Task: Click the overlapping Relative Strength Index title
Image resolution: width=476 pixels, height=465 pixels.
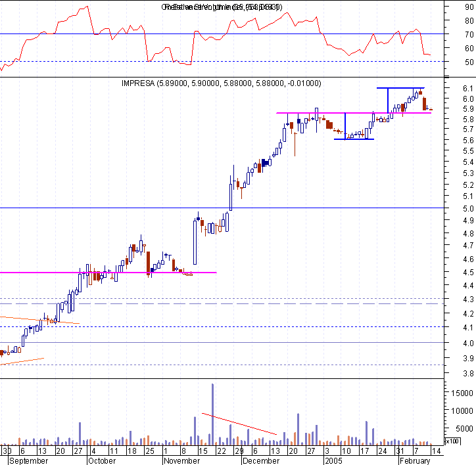Action: tap(222, 7)
